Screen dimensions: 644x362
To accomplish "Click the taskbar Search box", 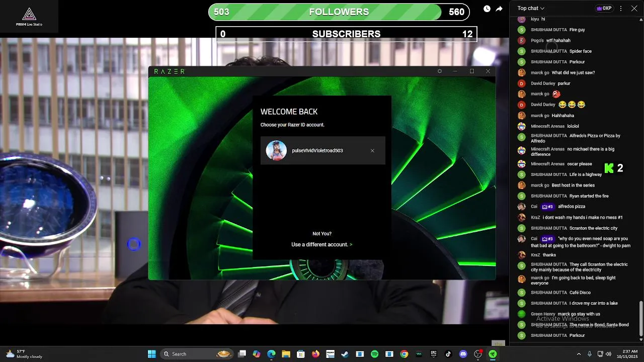I will coord(197,354).
